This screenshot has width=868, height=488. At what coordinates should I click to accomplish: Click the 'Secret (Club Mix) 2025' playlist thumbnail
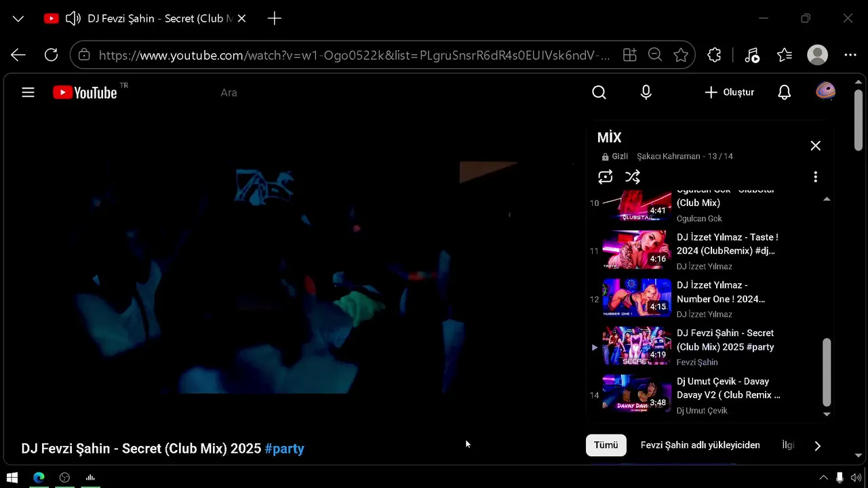pyautogui.click(x=637, y=346)
